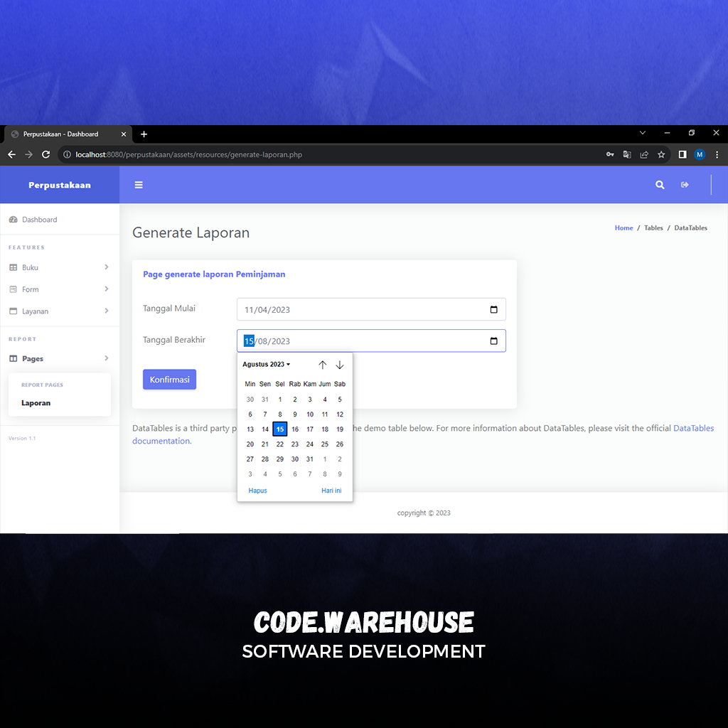The image size is (728, 728).
Task: Select day 15 in the calendar
Action: pyautogui.click(x=280, y=429)
